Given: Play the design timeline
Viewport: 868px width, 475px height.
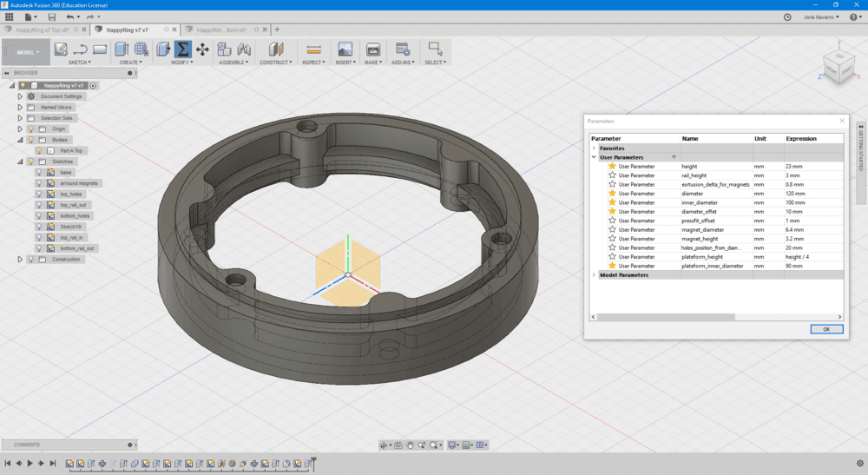Looking at the screenshot, I should (30, 464).
